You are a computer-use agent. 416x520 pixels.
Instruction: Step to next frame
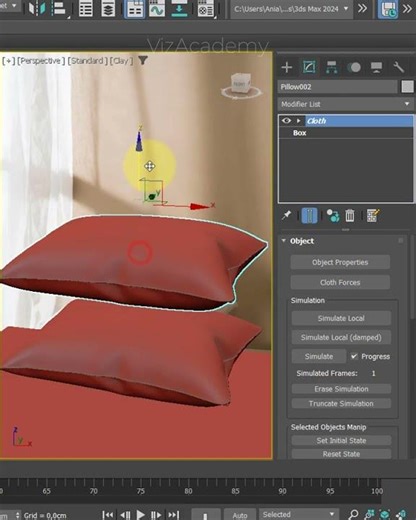(156, 515)
